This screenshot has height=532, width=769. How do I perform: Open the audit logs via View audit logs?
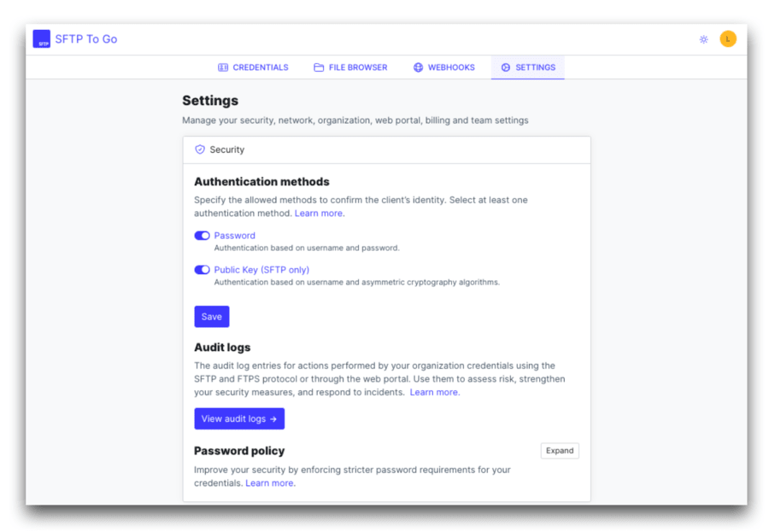[x=239, y=418]
